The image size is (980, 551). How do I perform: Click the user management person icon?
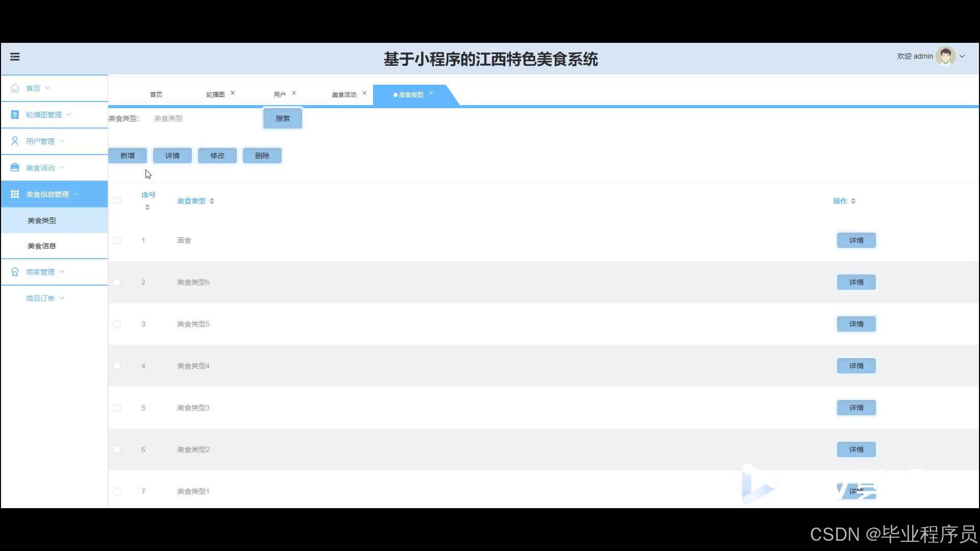(15, 141)
